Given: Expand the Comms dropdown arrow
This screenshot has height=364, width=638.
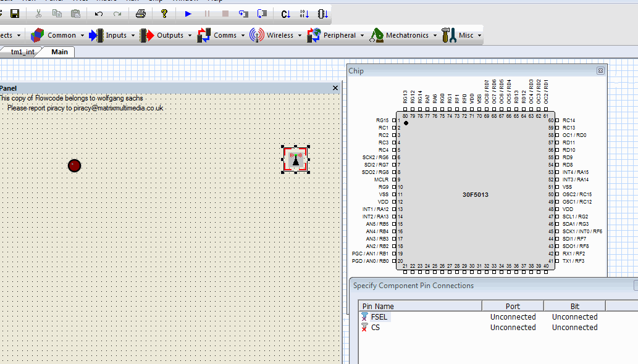Looking at the screenshot, I should click(243, 35).
